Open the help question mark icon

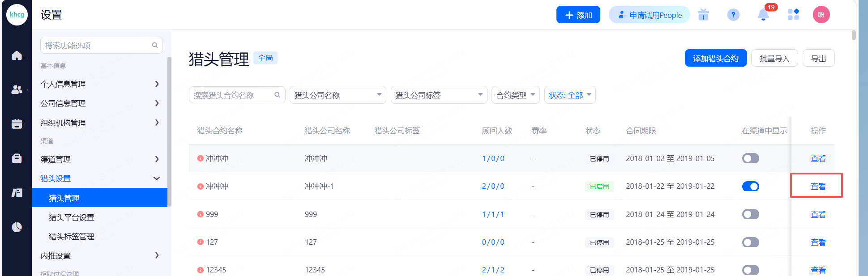pyautogui.click(x=733, y=15)
